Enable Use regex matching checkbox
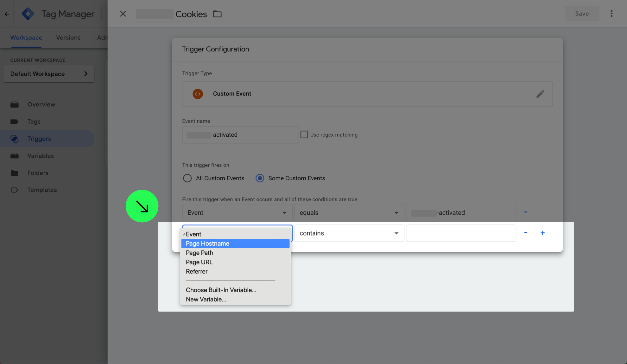 click(304, 134)
